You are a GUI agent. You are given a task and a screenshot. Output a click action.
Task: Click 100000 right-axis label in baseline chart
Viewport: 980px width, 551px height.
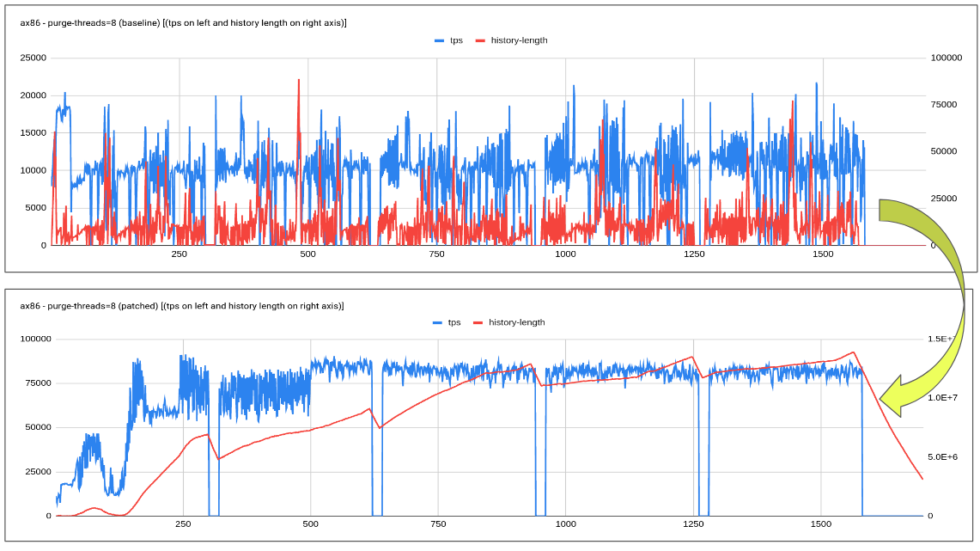click(x=946, y=58)
